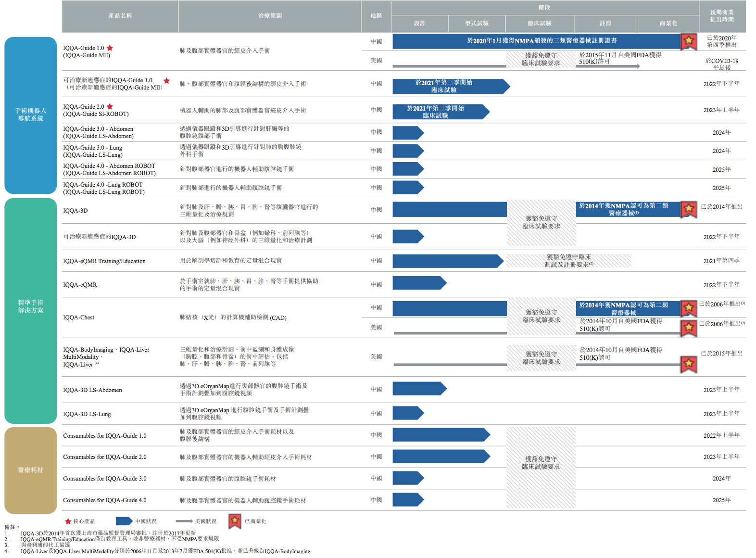This screenshot has width=756, height=558.
Task: Click the 醫療耗材 category block
Action: 31,470
